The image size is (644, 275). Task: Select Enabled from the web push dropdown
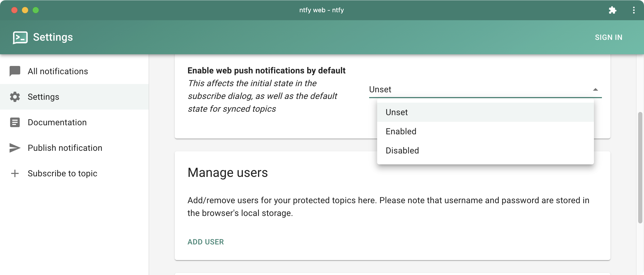pos(401,131)
